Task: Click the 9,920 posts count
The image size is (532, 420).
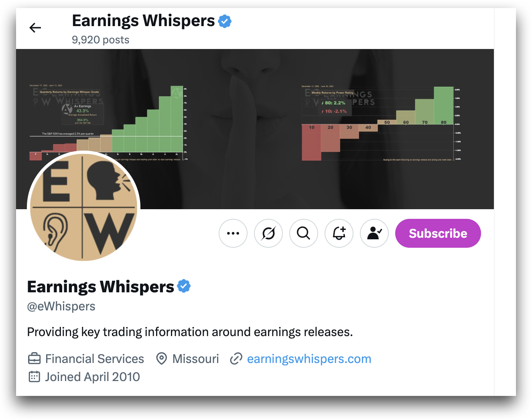Action: [101, 40]
